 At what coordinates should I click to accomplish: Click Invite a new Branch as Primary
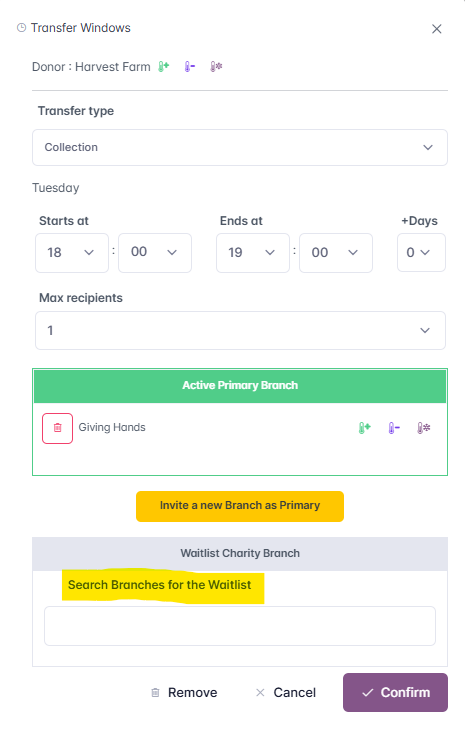point(240,506)
